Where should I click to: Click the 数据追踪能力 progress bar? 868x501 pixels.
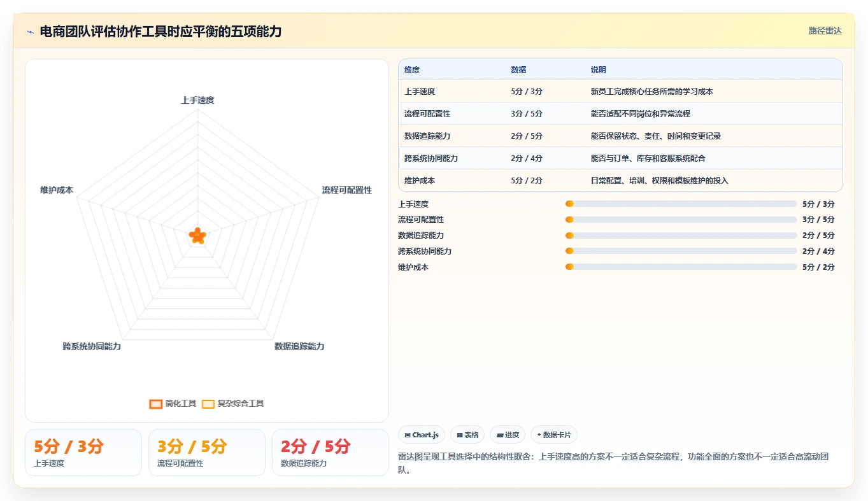pyautogui.click(x=681, y=236)
